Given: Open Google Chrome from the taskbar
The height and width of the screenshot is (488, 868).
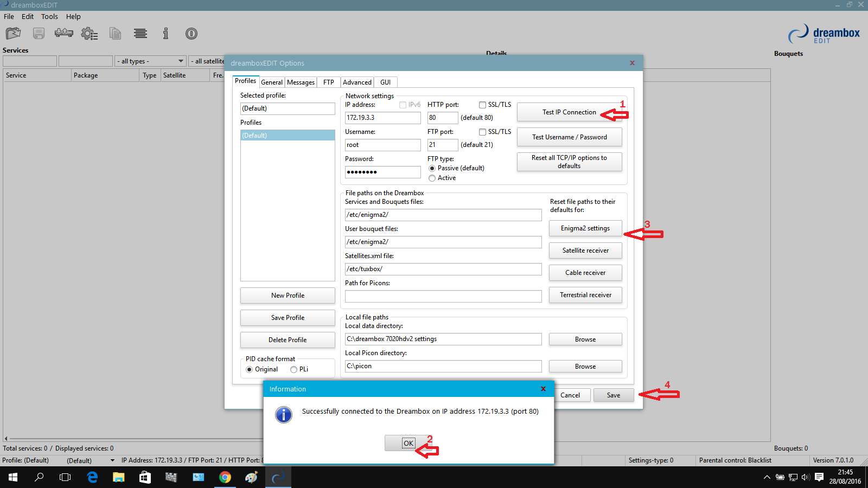Looking at the screenshot, I should tap(225, 477).
